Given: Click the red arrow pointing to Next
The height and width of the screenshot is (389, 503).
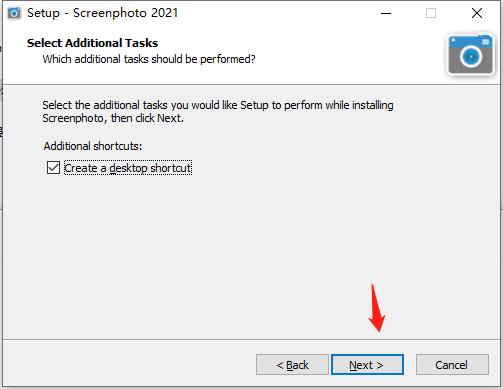Looking at the screenshot, I should pos(376,308).
